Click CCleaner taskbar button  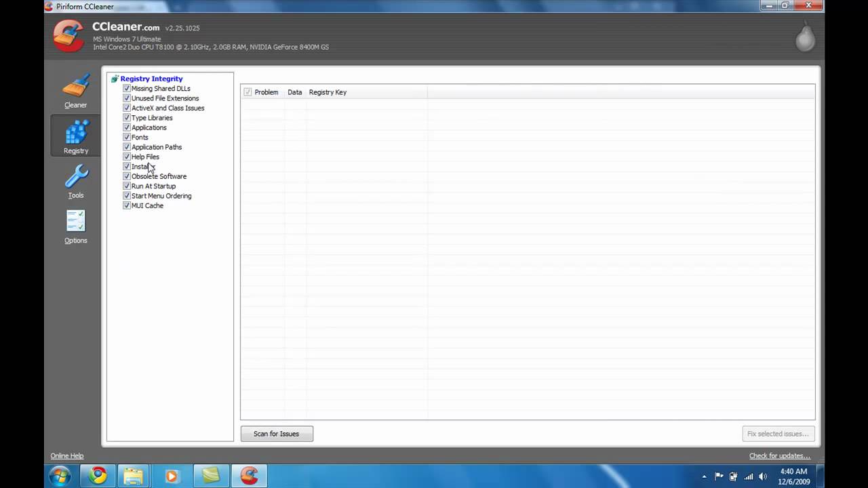coord(249,476)
